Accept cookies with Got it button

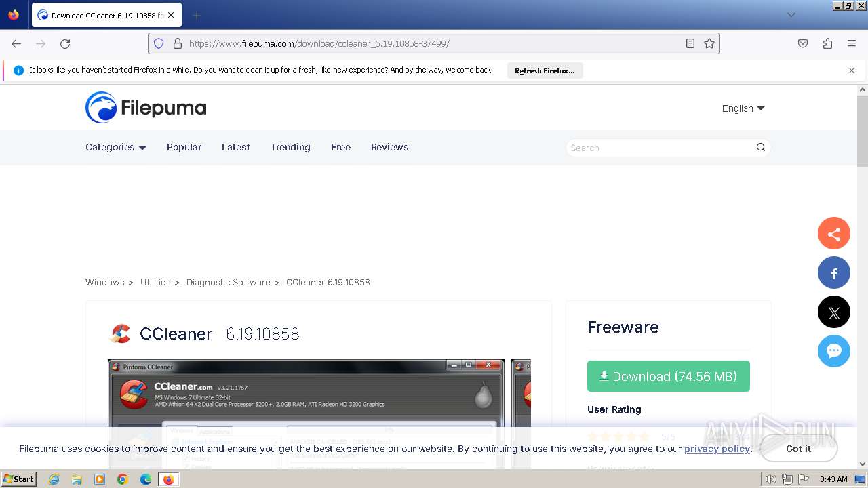click(798, 449)
